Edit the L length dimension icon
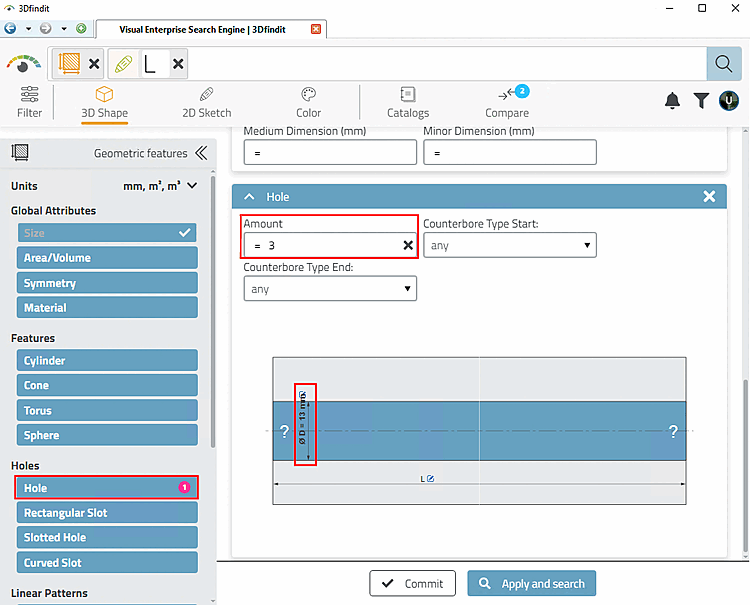This screenshot has width=750, height=605. [x=430, y=479]
